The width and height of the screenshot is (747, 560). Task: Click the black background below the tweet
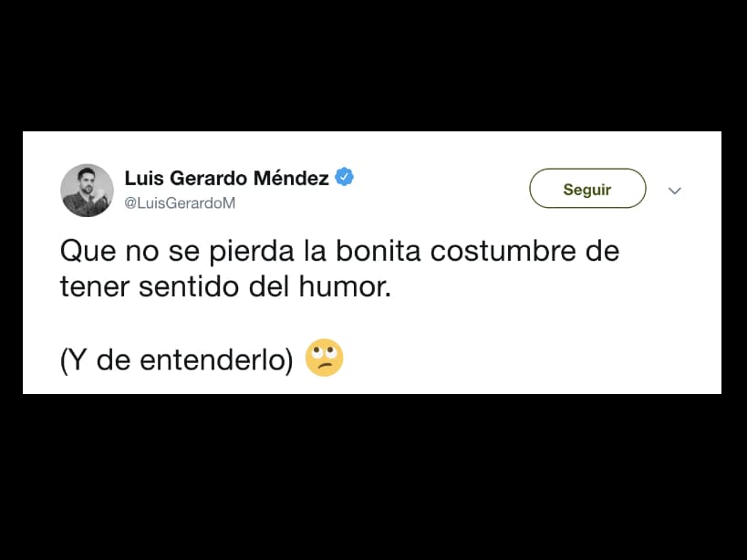point(374,476)
